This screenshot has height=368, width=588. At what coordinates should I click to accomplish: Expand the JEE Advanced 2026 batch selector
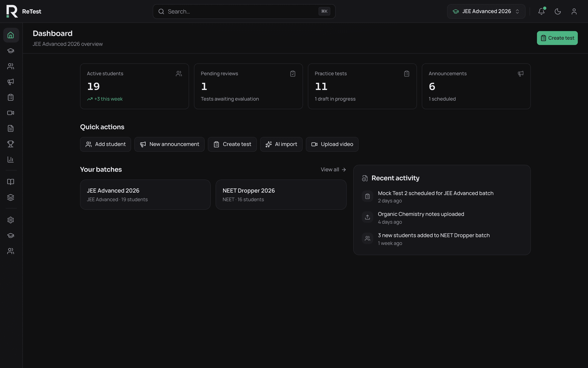[486, 11]
